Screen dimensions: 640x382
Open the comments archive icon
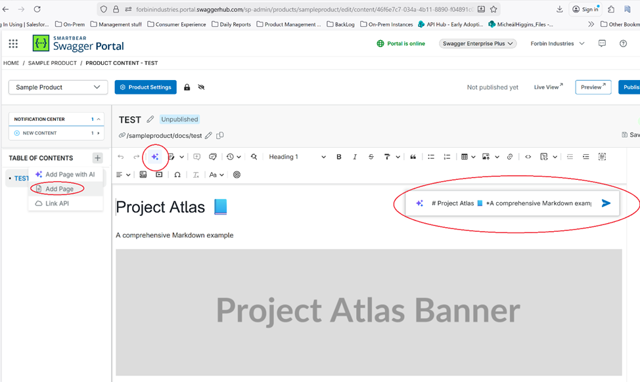213,157
